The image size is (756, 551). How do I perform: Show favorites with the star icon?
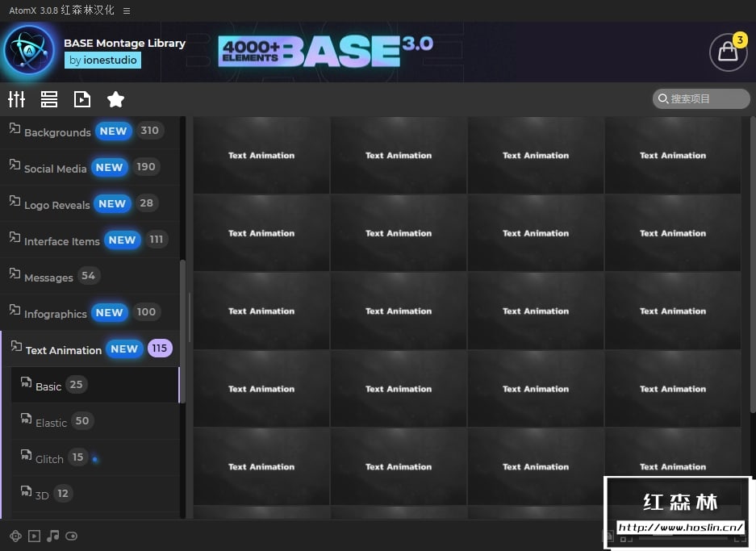[115, 99]
